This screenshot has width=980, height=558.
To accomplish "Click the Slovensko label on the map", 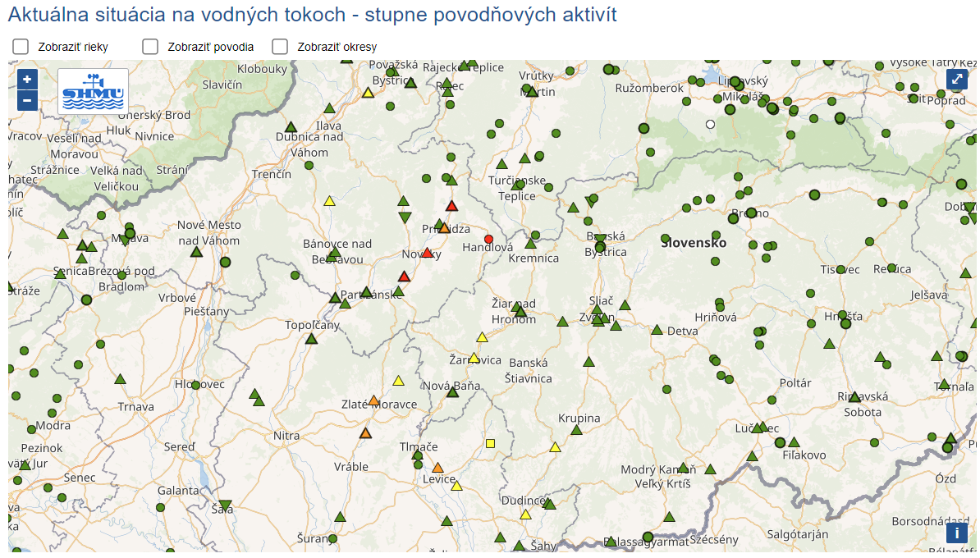I will coord(694,243).
